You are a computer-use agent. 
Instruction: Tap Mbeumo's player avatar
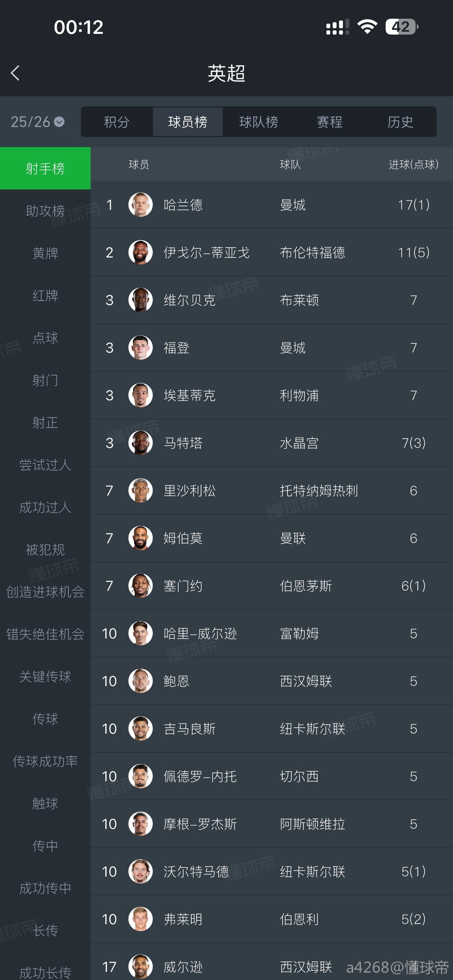pyautogui.click(x=140, y=538)
